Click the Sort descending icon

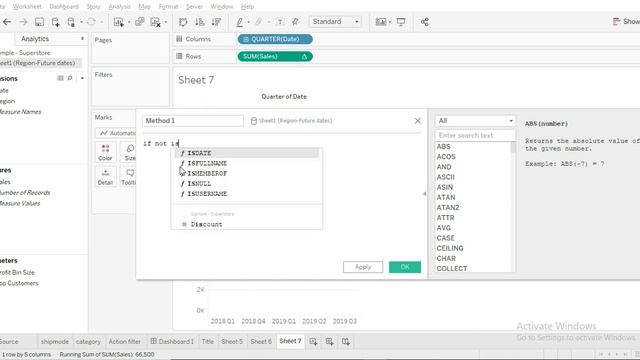216,22
